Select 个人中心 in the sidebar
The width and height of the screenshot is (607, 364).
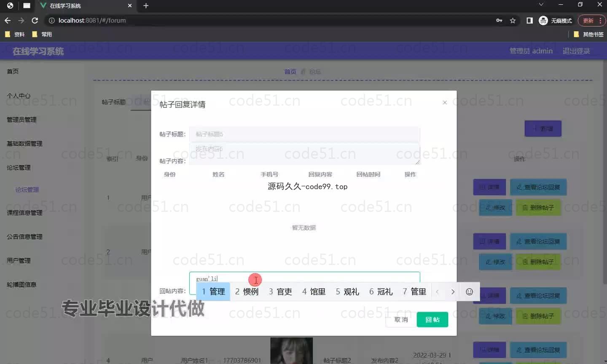[19, 96]
